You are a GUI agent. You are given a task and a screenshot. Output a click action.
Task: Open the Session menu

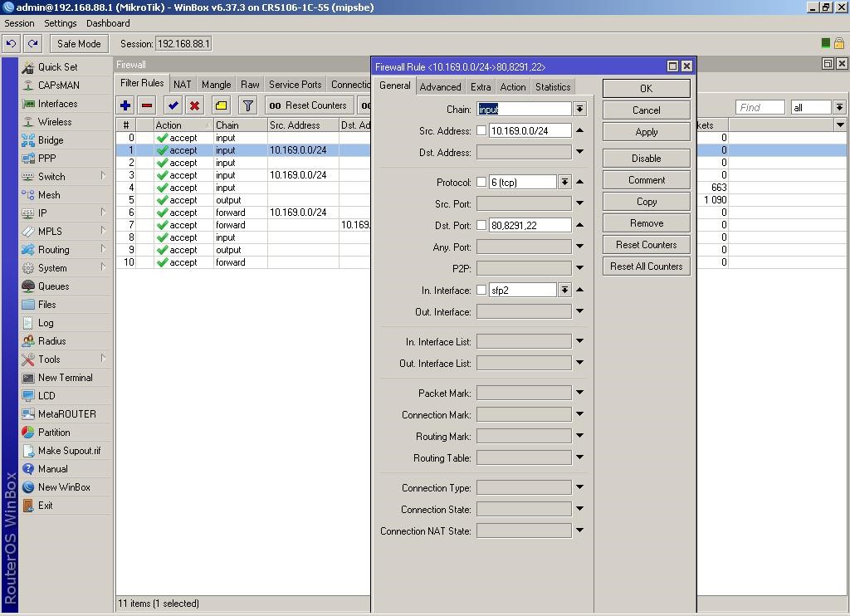(19, 23)
